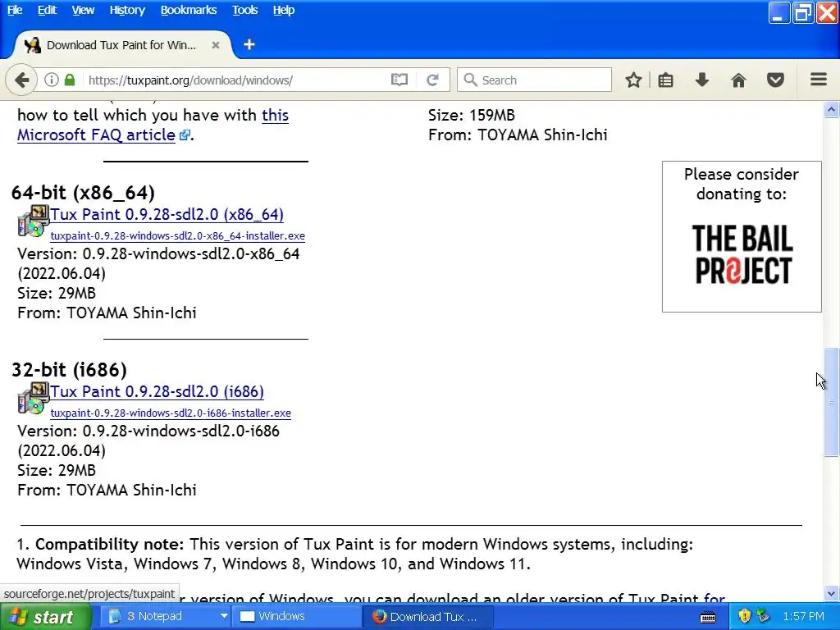Open the Edit menu
840x630 pixels.
pyautogui.click(x=47, y=10)
